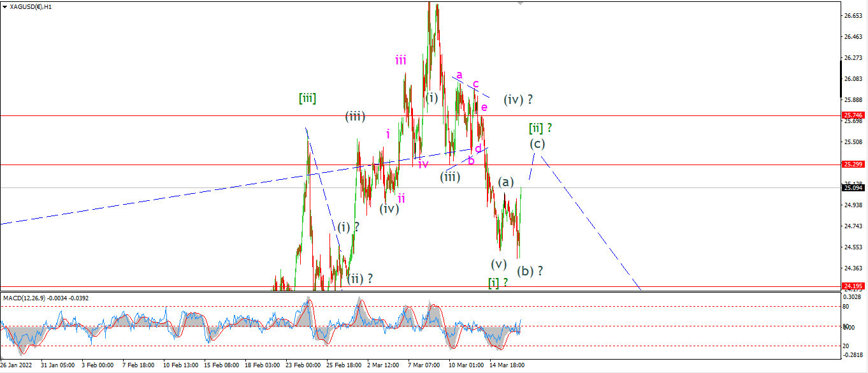Click the gray chart shift triangle marker

click(x=521, y=3)
